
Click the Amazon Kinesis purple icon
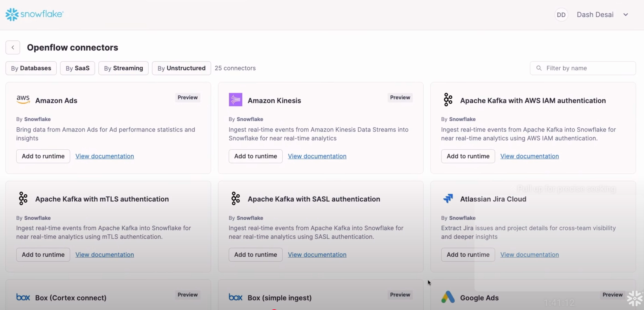click(235, 100)
